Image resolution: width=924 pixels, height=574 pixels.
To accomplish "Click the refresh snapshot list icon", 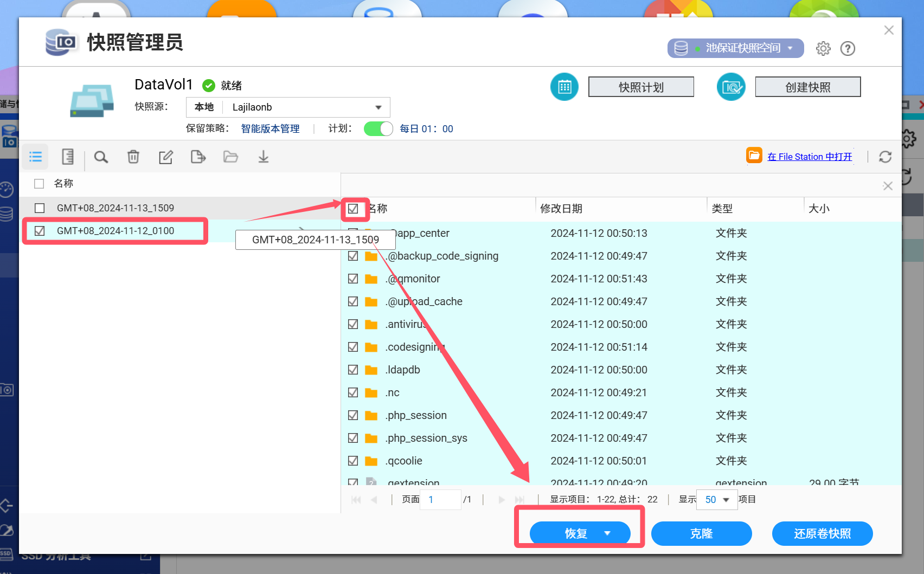I will (886, 157).
